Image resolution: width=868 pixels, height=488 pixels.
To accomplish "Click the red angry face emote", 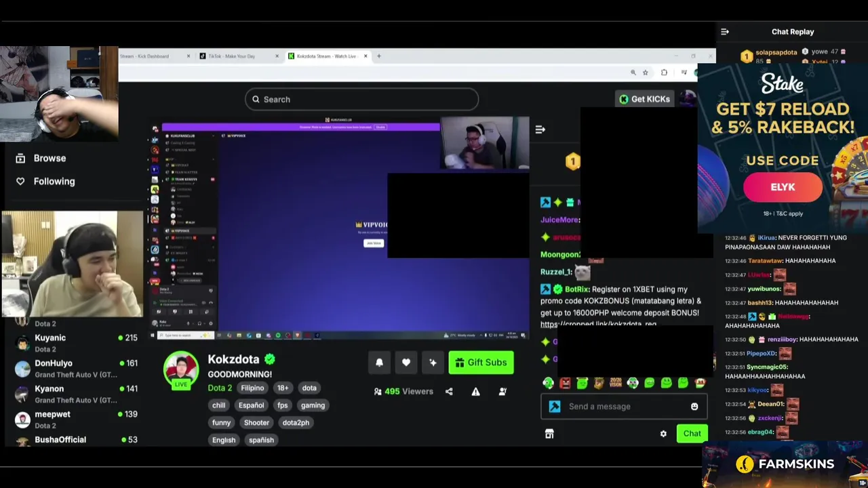I will click(x=566, y=383).
